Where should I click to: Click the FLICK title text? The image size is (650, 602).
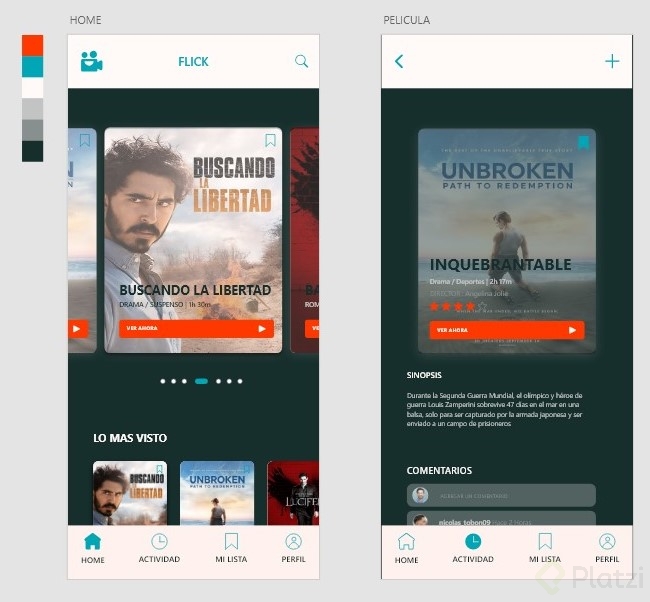coord(193,62)
